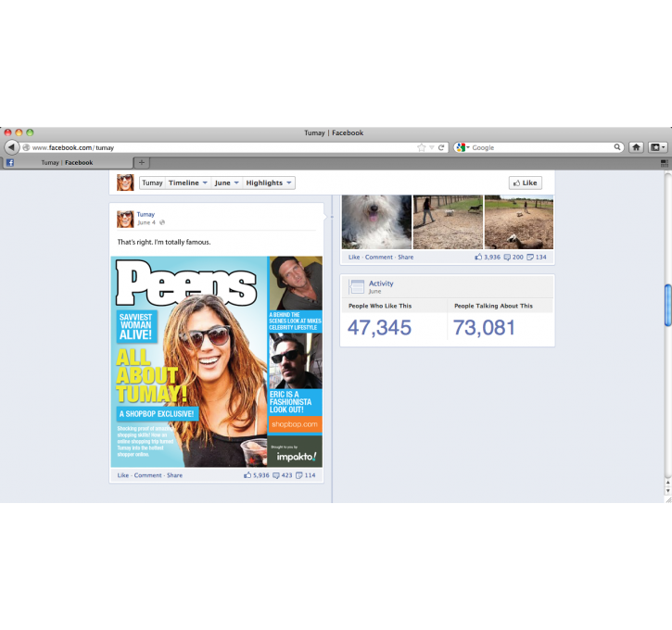The height and width of the screenshot is (630, 672).
Task: Click the thumbs-up count 5,936 icon
Action: tap(247, 475)
